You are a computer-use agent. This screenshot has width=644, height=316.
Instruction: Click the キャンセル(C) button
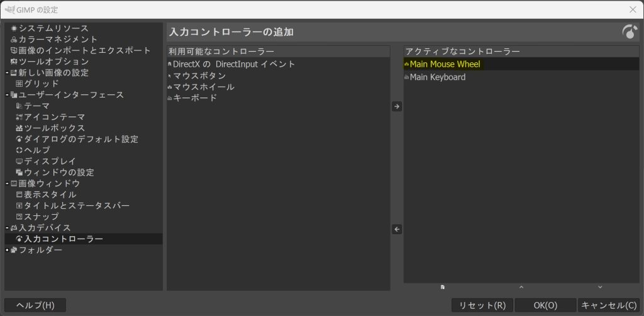tap(609, 305)
